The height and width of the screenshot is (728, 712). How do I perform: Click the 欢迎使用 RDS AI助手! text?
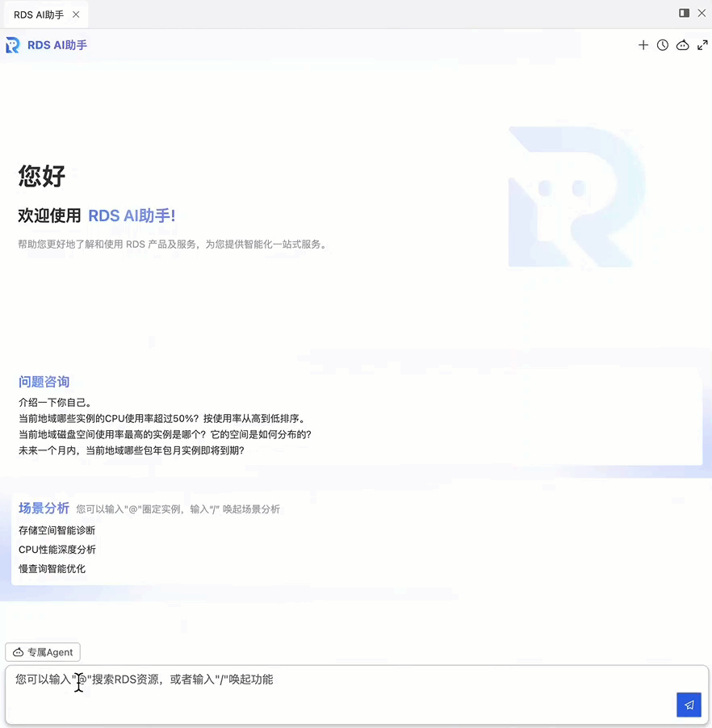point(97,215)
